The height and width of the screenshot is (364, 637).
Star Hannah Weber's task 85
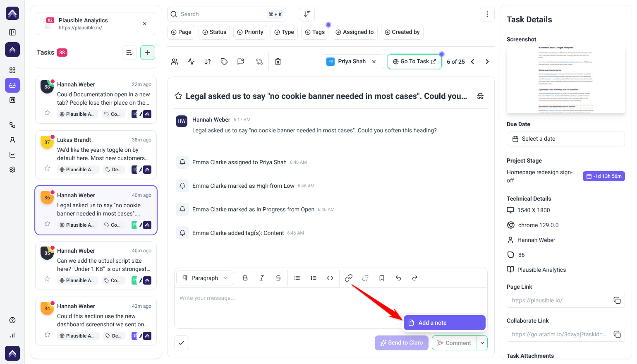coord(48,279)
